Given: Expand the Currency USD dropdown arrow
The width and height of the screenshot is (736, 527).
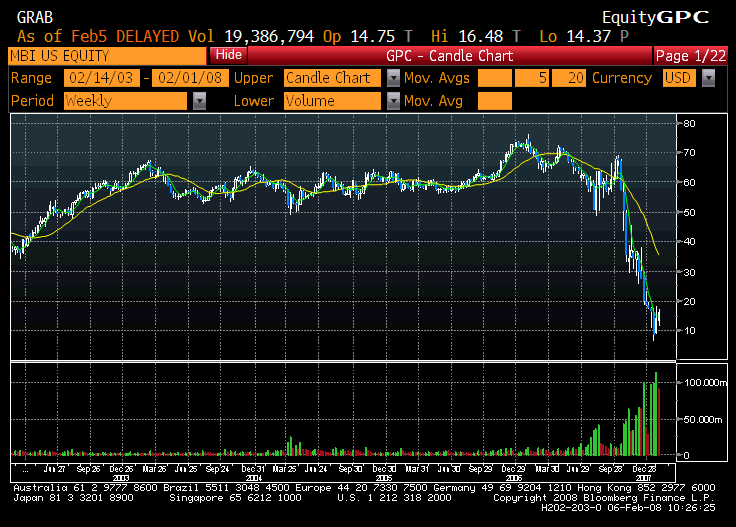Looking at the screenshot, I should (x=708, y=78).
